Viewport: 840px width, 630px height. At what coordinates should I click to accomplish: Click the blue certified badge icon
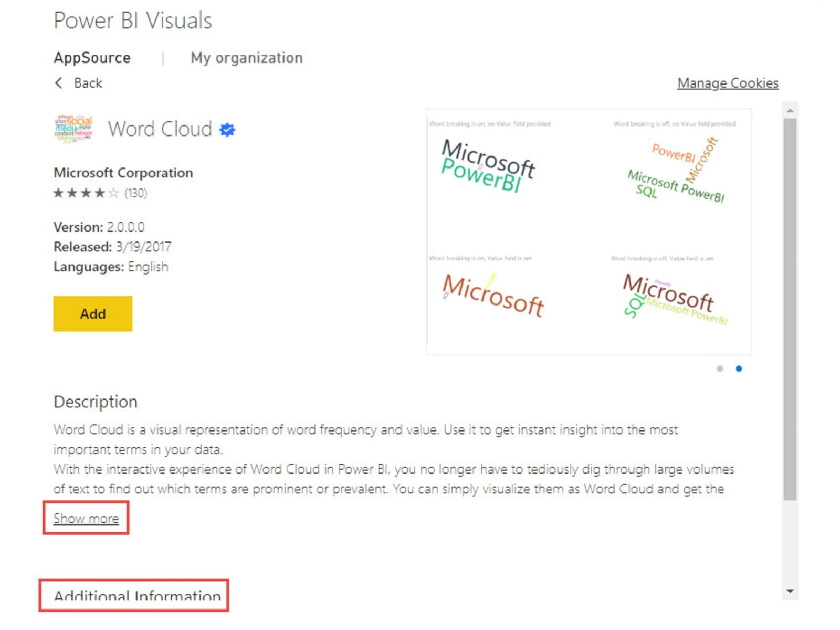pos(227,129)
